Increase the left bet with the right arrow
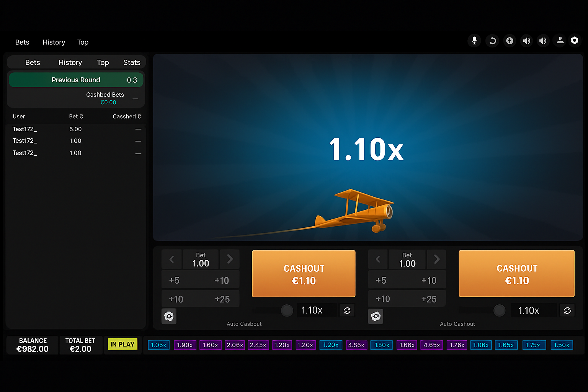 [230, 259]
